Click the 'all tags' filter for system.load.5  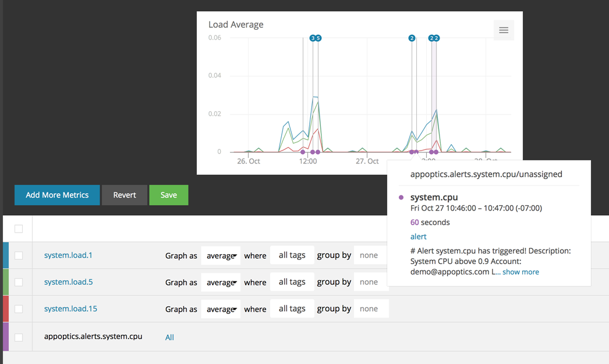292,282
